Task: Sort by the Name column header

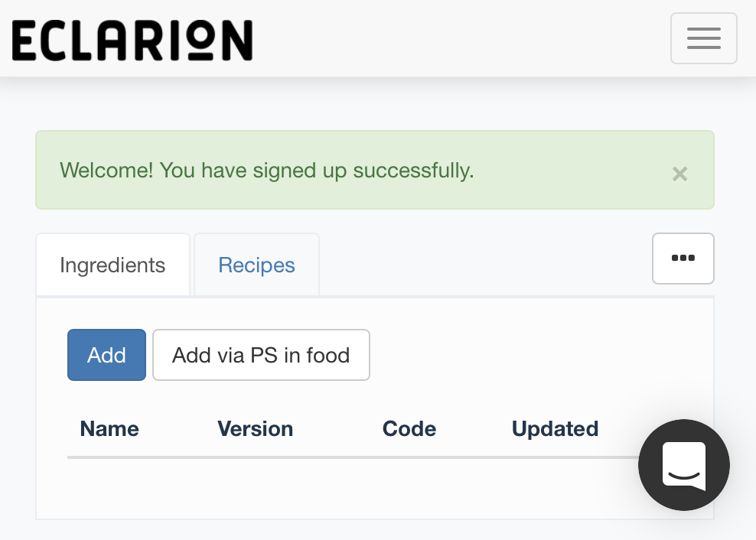Action: pos(109,428)
